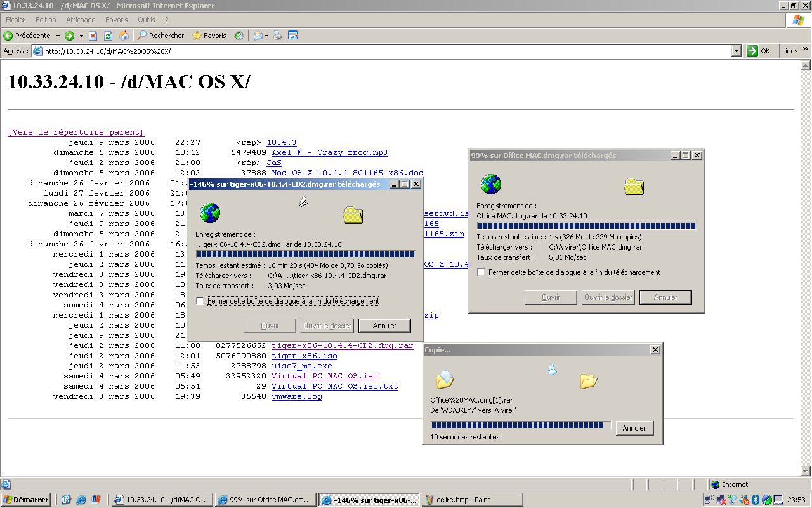
Task: Open the vmware.log link
Action: [297, 396]
